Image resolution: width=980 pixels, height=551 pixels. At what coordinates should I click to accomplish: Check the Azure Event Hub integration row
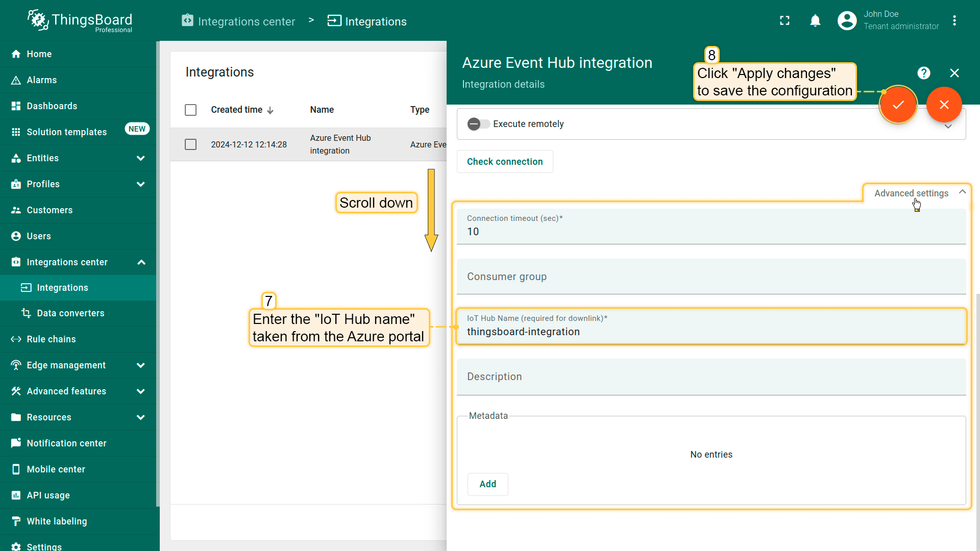click(x=190, y=144)
